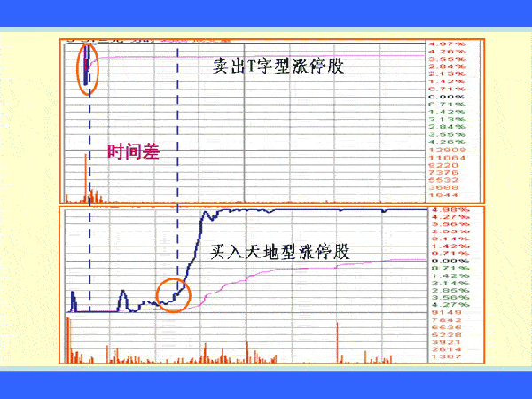Click volume value 2614 in the lower chart
532x399 pixels.
(447, 349)
